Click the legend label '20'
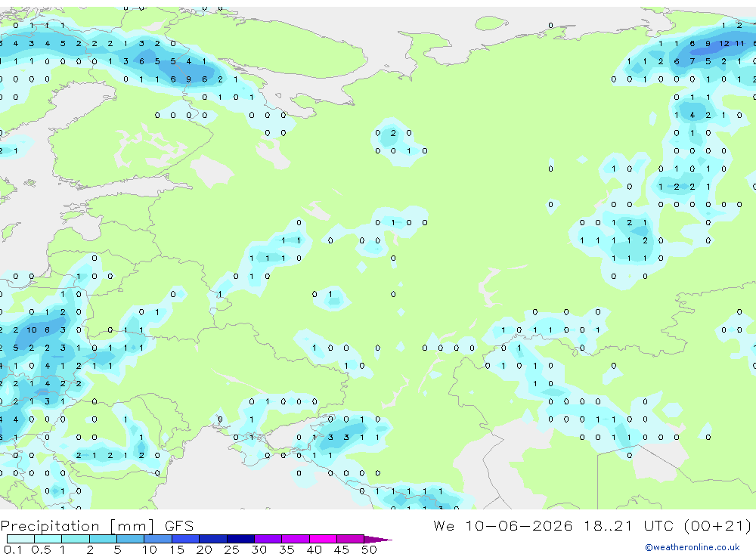The image size is (756, 554). (x=204, y=549)
